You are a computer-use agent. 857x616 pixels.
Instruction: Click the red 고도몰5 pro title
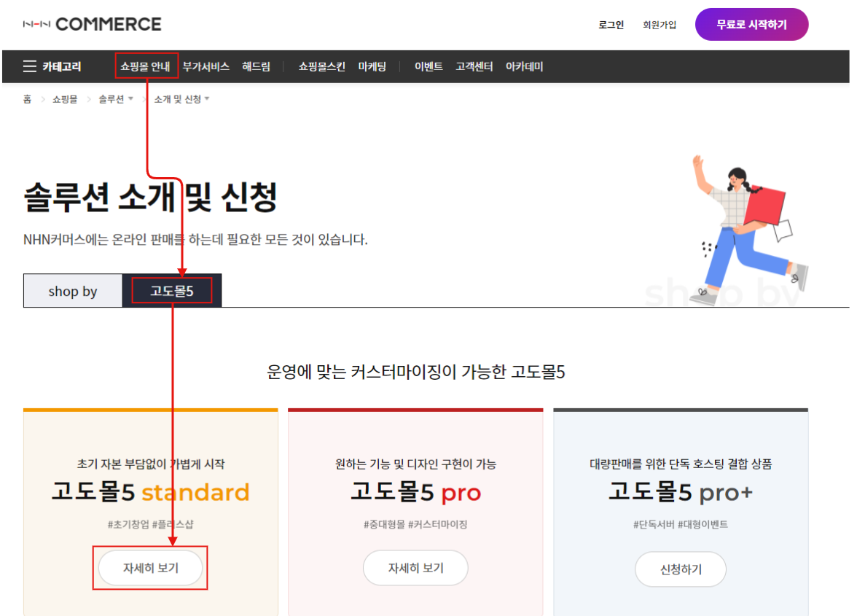(415, 492)
